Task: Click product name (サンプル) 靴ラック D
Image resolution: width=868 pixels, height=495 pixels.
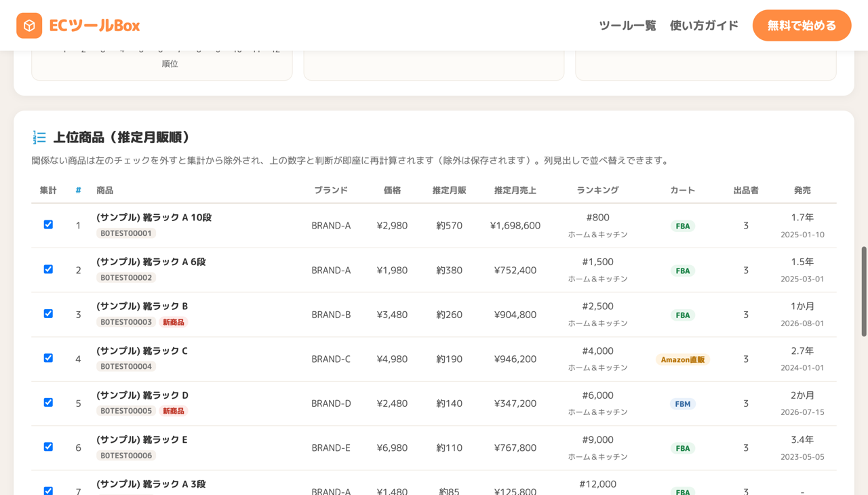Action: click(x=142, y=395)
